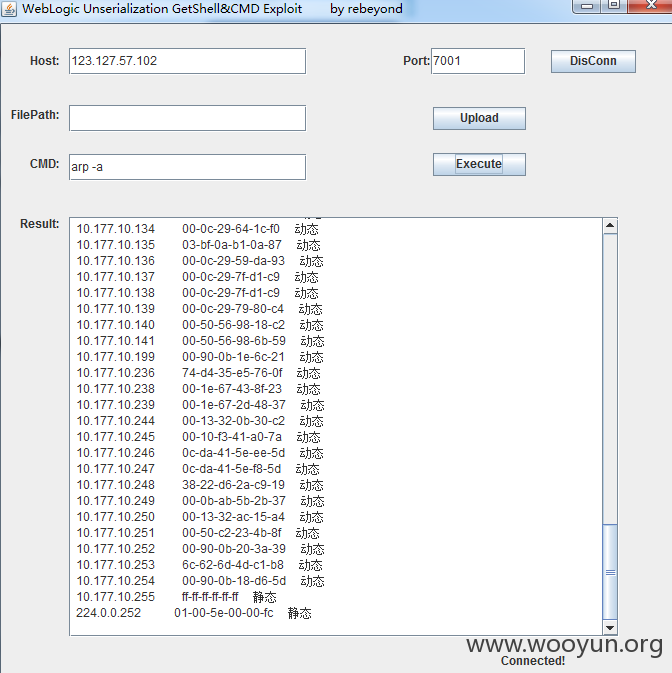
Task: Close the WebLogic exploit window
Action: pyautogui.click(x=650, y=6)
